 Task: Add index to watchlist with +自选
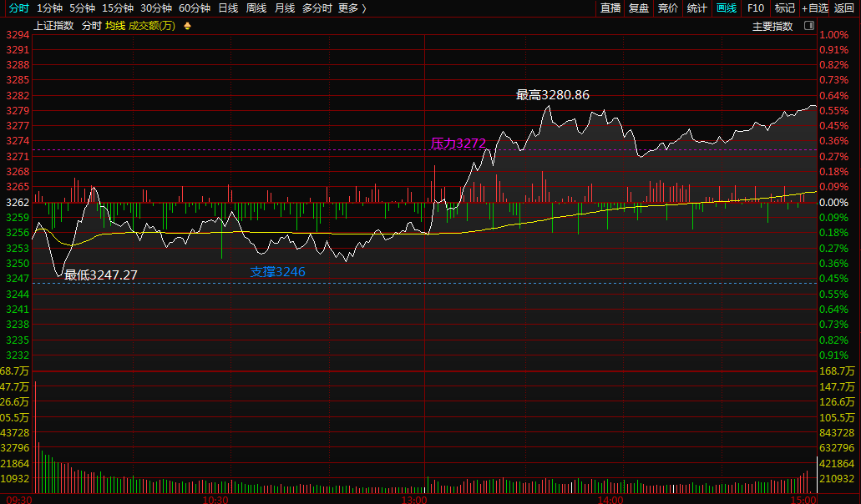coord(815,8)
